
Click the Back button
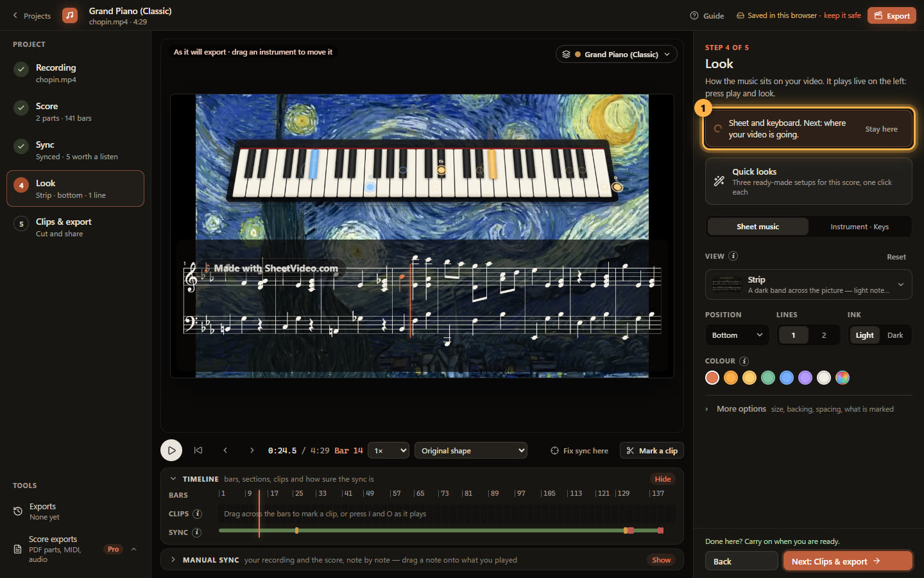tap(742, 561)
